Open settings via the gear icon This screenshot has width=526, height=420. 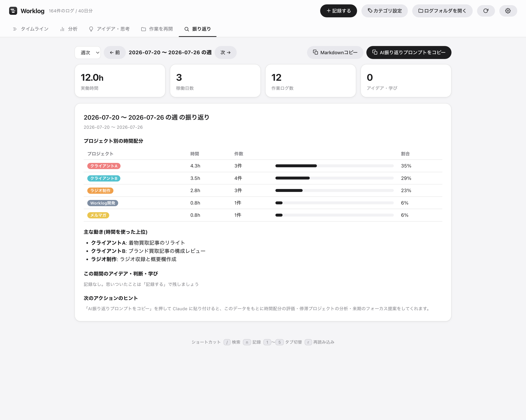[508, 11]
